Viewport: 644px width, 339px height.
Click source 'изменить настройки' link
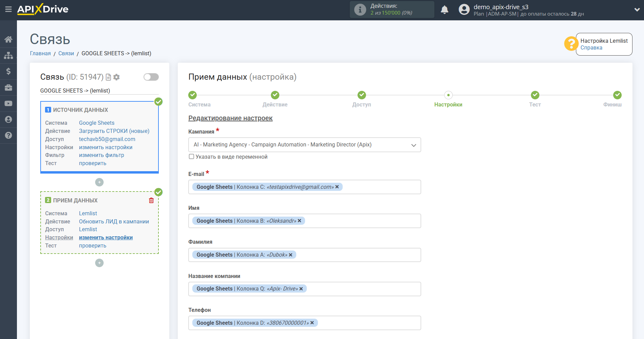tap(106, 147)
